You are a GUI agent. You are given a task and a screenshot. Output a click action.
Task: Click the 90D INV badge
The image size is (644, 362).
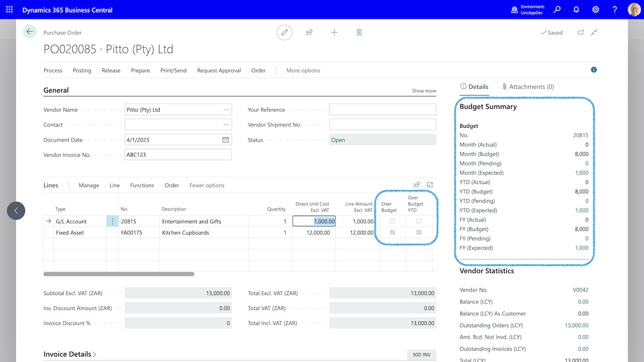(422, 354)
